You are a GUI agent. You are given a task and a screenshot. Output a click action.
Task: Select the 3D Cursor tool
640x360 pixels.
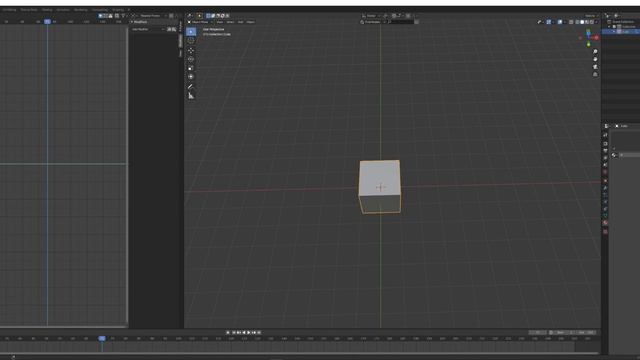point(191,41)
